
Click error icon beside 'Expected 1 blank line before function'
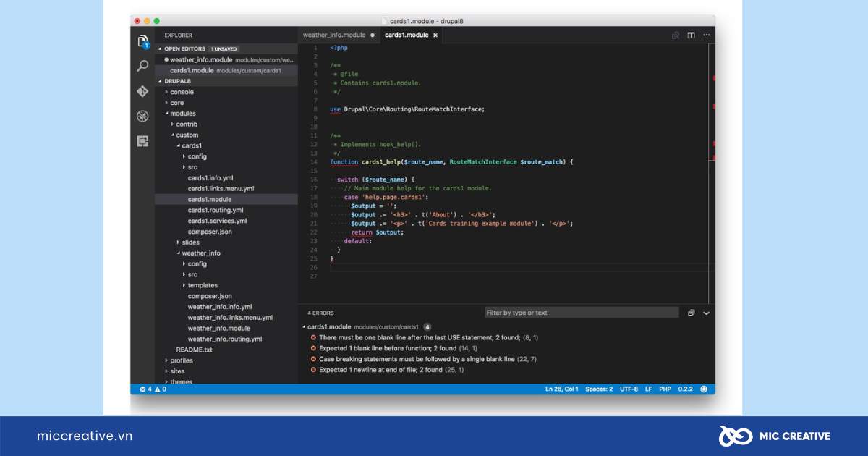coord(313,348)
